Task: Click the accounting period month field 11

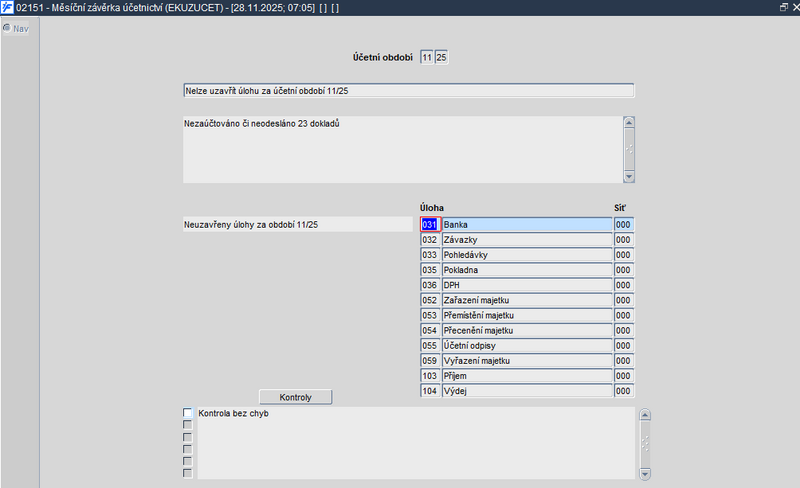Action: [x=427, y=57]
